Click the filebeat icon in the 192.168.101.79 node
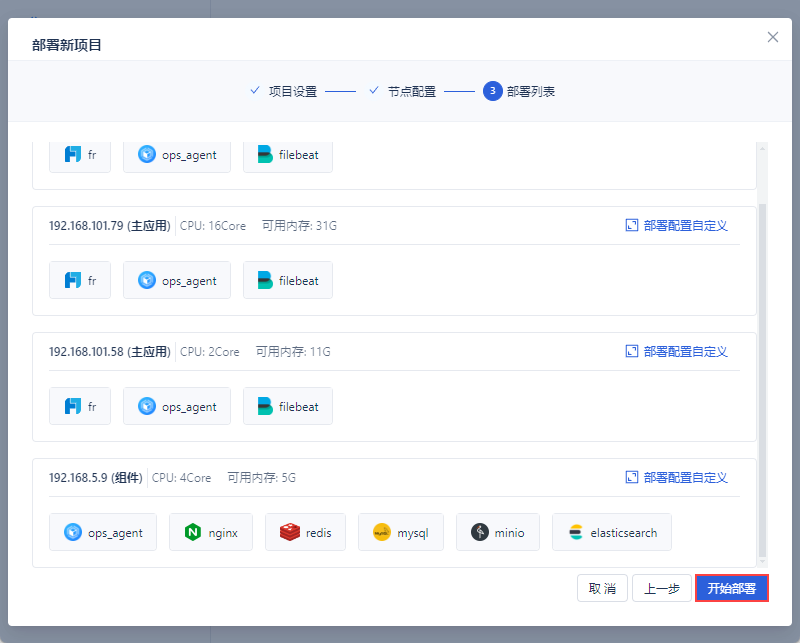800x643 pixels. pyautogui.click(x=265, y=280)
